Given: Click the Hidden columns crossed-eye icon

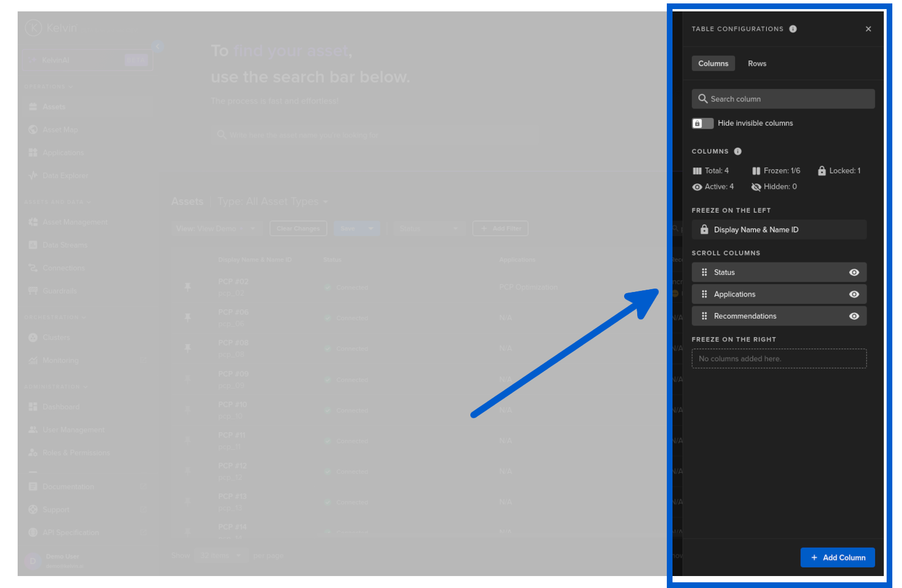Looking at the screenshot, I should tap(756, 187).
